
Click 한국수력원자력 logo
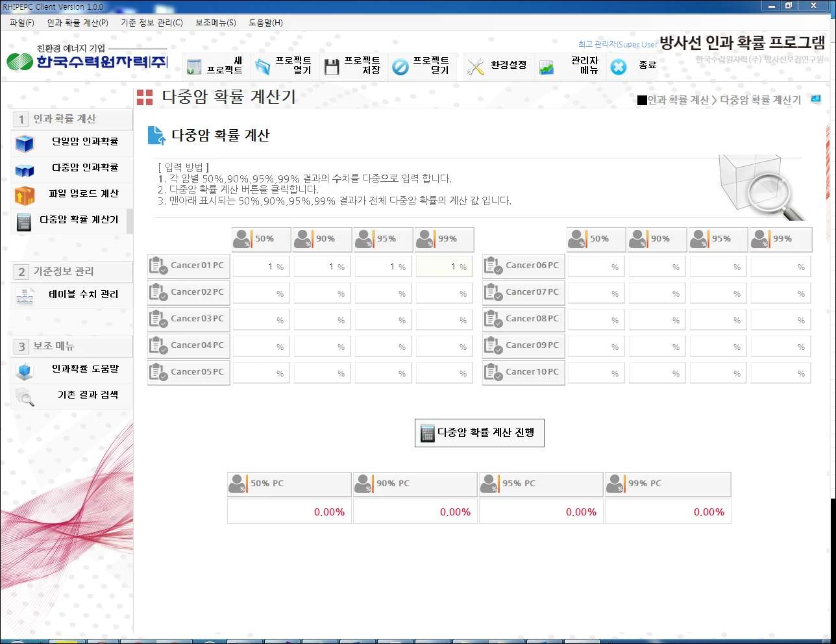88,58
